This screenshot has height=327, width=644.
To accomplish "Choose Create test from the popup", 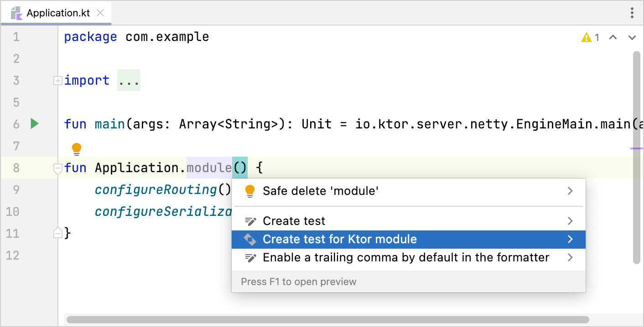I will click(294, 220).
